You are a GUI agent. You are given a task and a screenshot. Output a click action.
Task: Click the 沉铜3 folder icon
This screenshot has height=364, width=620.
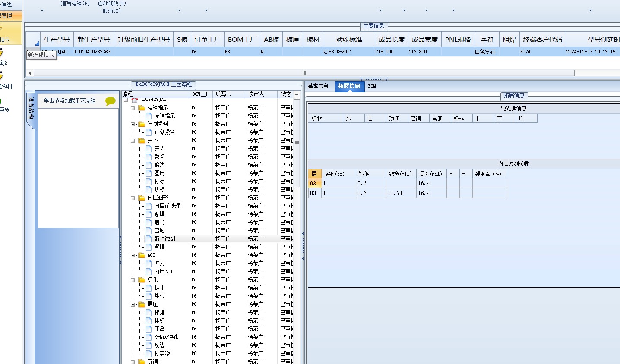coord(142,361)
